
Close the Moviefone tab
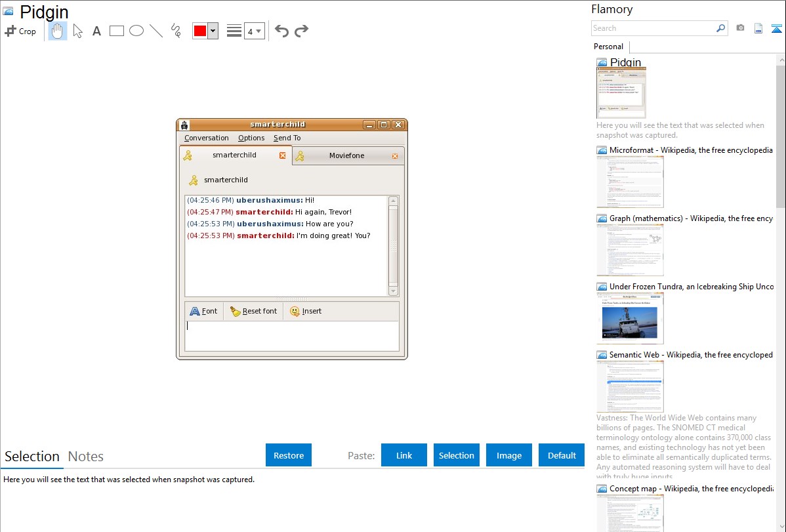(395, 156)
